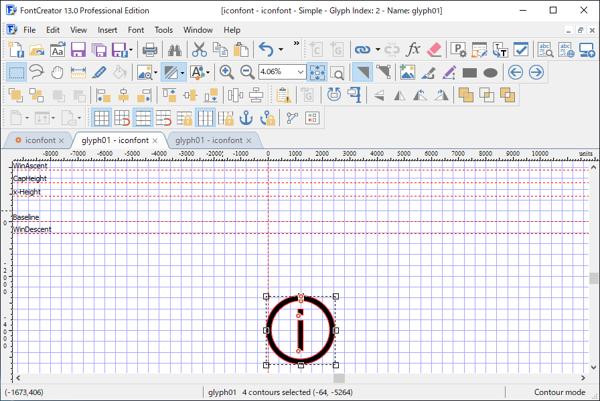The height and width of the screenshot is (401, 600).
Task: Select the Rectangle shape tool
Action: [x=470, y=72]
